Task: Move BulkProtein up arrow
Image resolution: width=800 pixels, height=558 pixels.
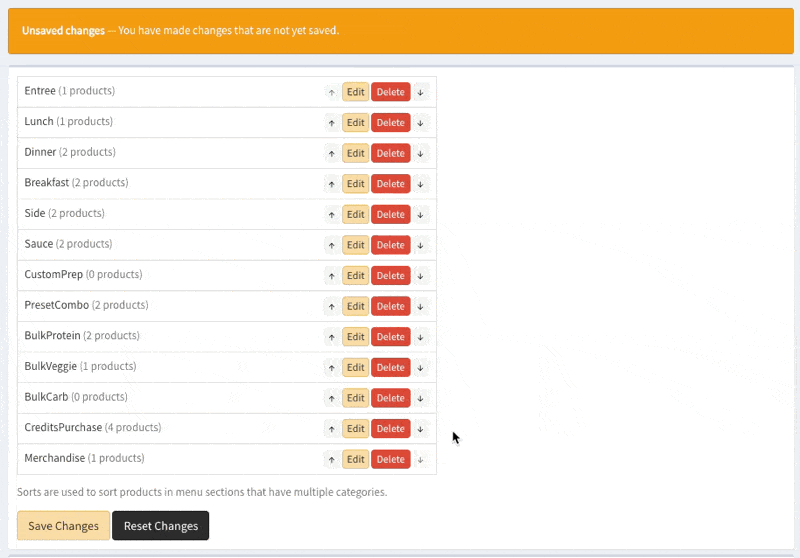Action: pos(332,337)
